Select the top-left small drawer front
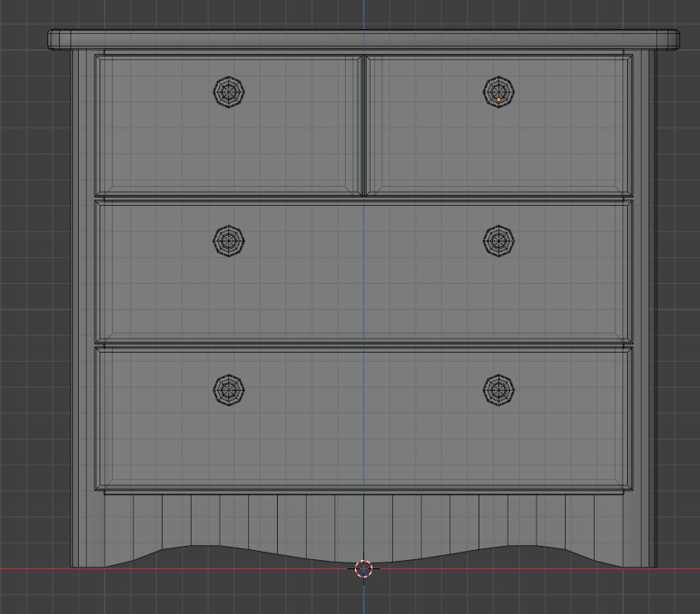 pyautogui.click(x=228, y=125)
